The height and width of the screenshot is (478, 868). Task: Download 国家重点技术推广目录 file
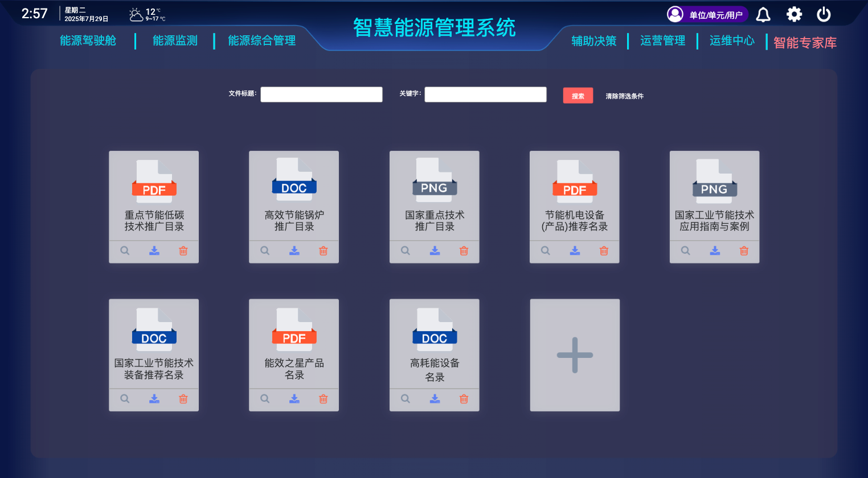tap(435, 250)
